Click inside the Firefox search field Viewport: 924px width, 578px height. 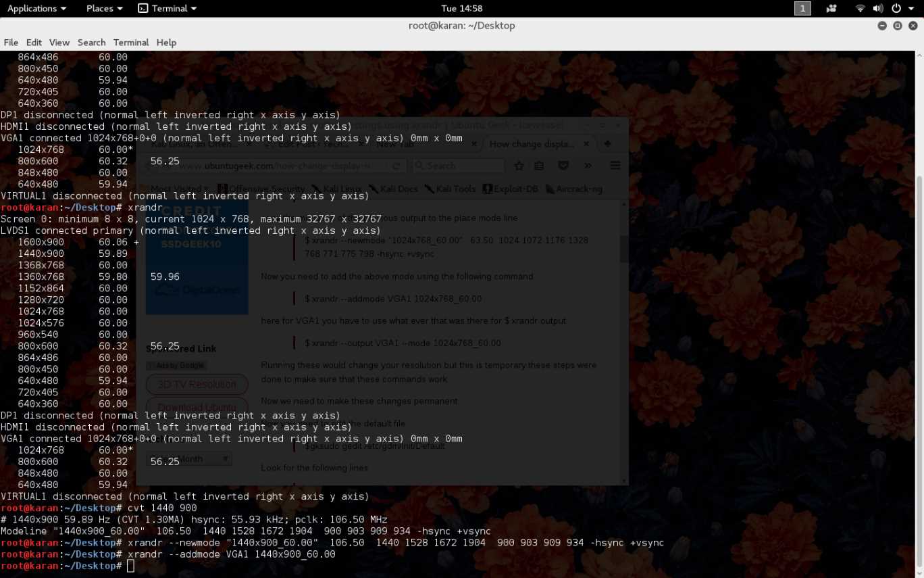point(459,166)
